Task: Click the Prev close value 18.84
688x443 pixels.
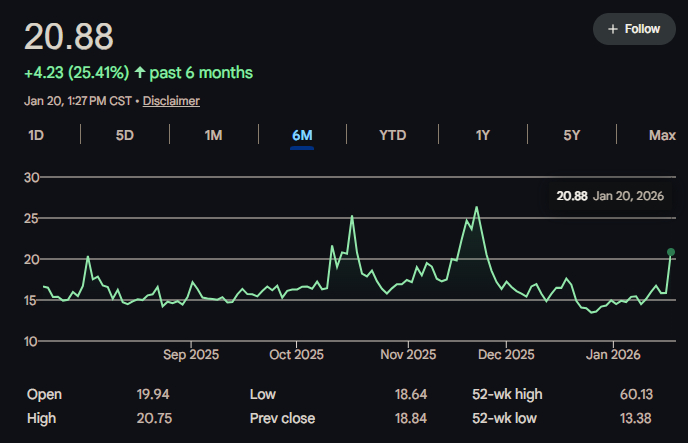Action: [411, 418]
